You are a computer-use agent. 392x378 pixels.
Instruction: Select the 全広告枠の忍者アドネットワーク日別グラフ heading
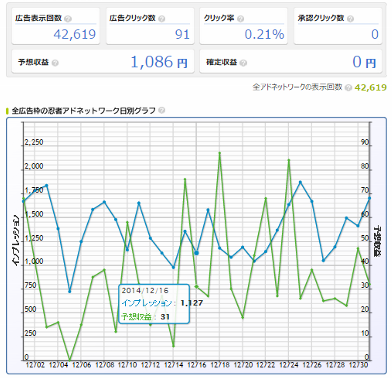coord(84,110)
